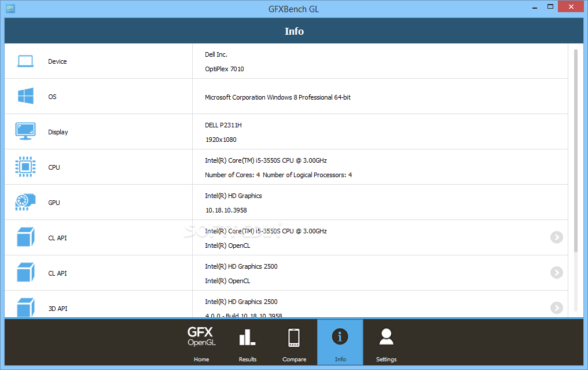Click the processor chip CPU icon
Image resolution: width=588 pixels, height=370 pixels.
25,167
